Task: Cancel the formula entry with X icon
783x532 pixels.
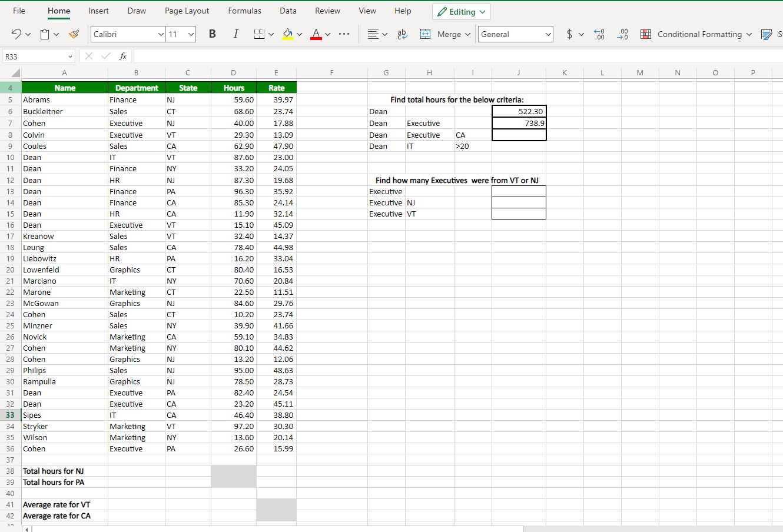Action: [89, 56]
